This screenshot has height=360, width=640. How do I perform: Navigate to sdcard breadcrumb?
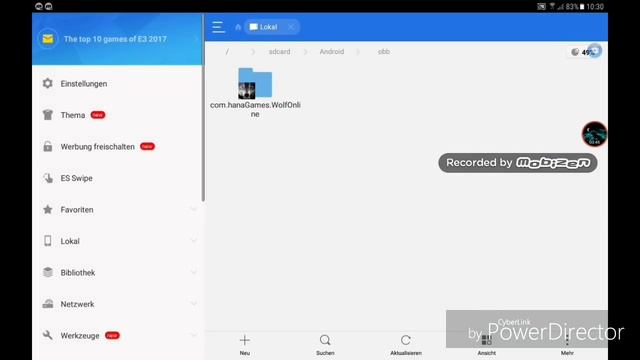point(280,52)
